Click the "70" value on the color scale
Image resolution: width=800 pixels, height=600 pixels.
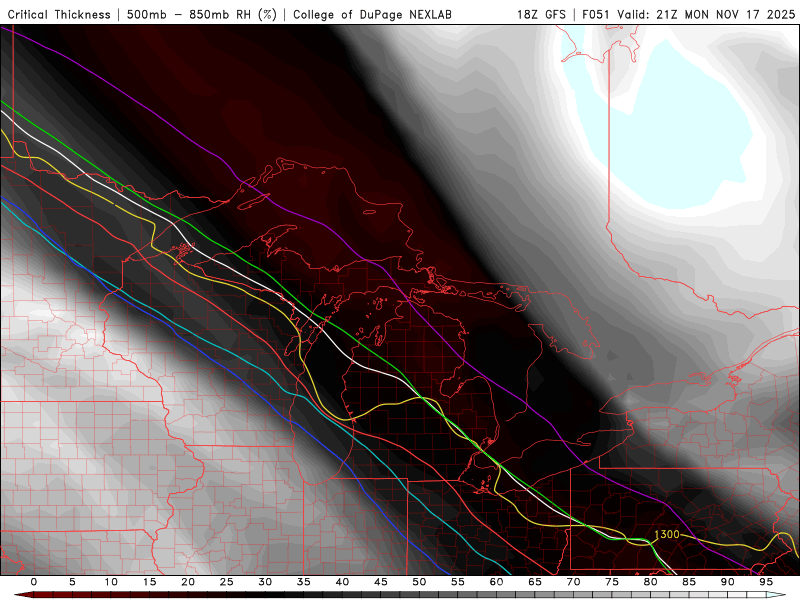(x=573, y=582)
